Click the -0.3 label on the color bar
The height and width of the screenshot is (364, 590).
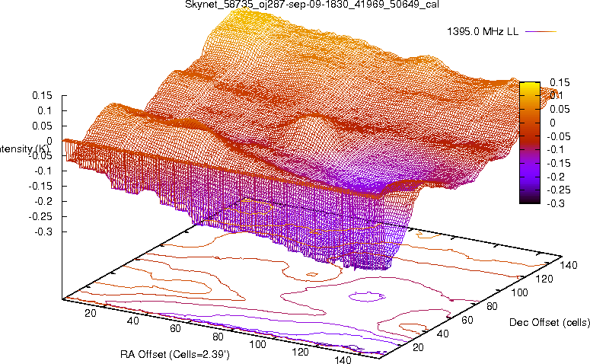click(x=556, y=203)
